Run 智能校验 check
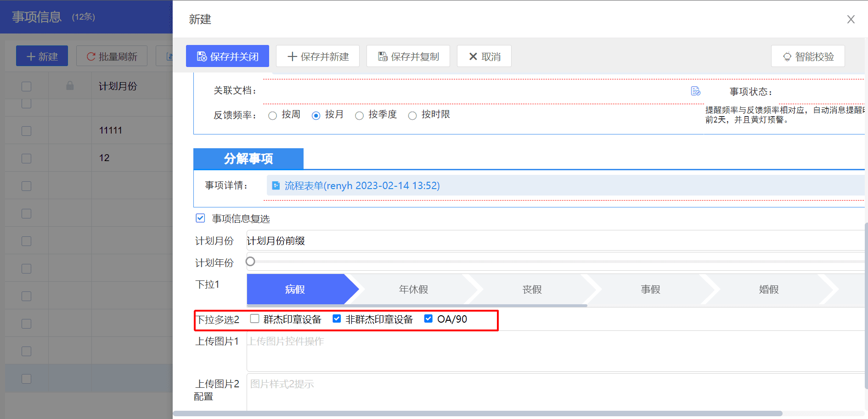 (808, 56)
